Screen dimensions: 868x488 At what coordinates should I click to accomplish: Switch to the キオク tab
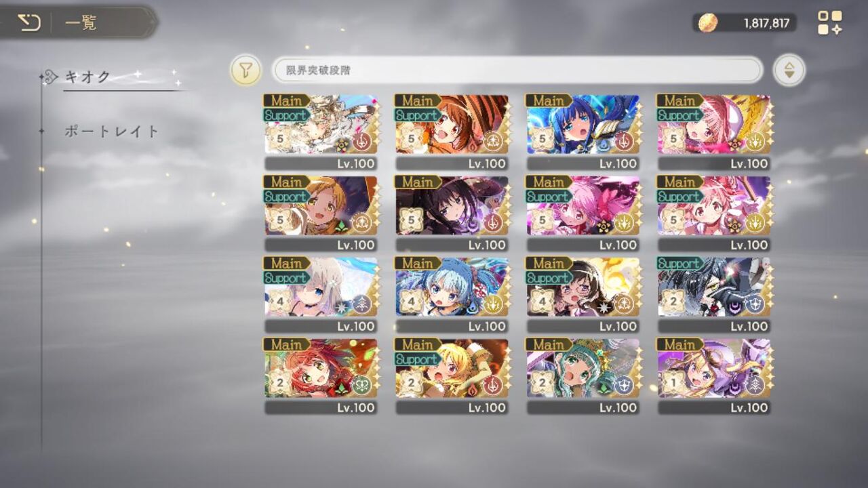(87, 77)
